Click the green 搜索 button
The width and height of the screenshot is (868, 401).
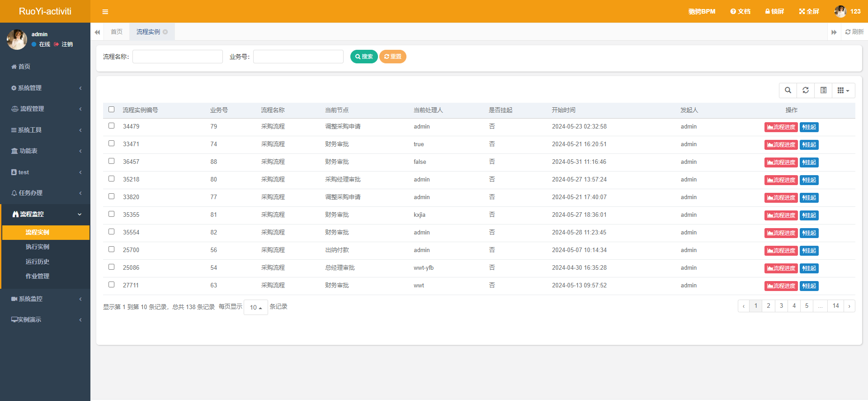[364, 57]
